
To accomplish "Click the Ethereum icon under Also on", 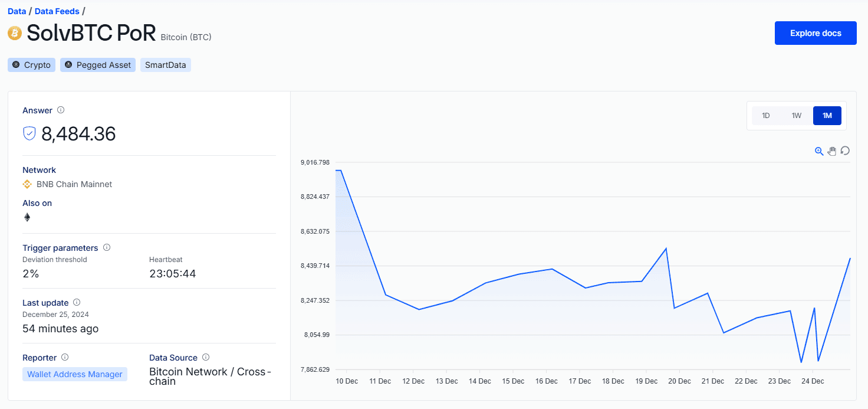I will point(27,217).
